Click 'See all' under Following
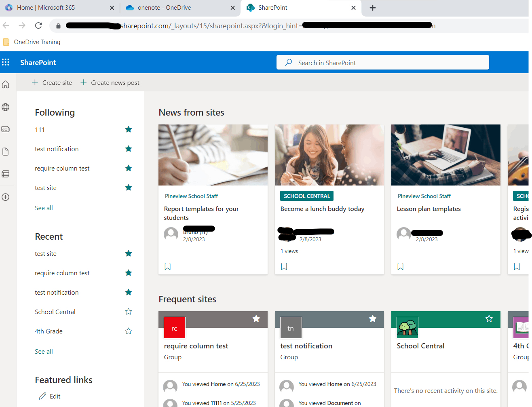 coord(44,208)
